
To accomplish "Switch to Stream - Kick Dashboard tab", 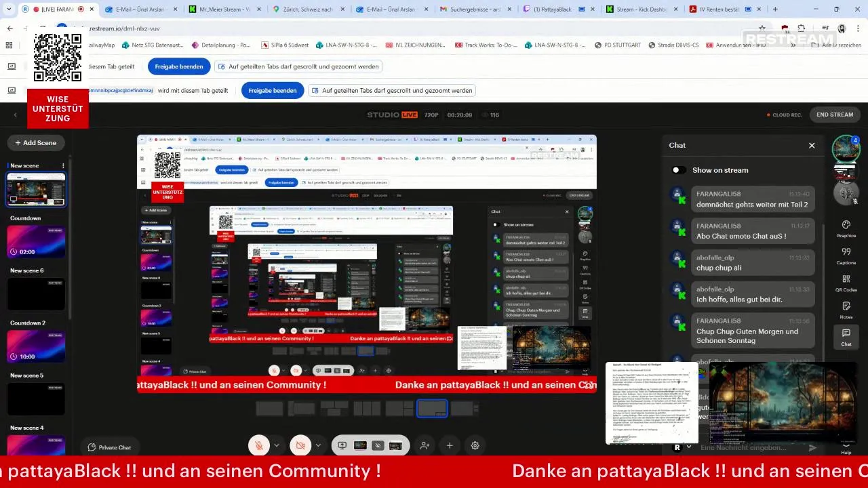I will (x=641, y=9).
